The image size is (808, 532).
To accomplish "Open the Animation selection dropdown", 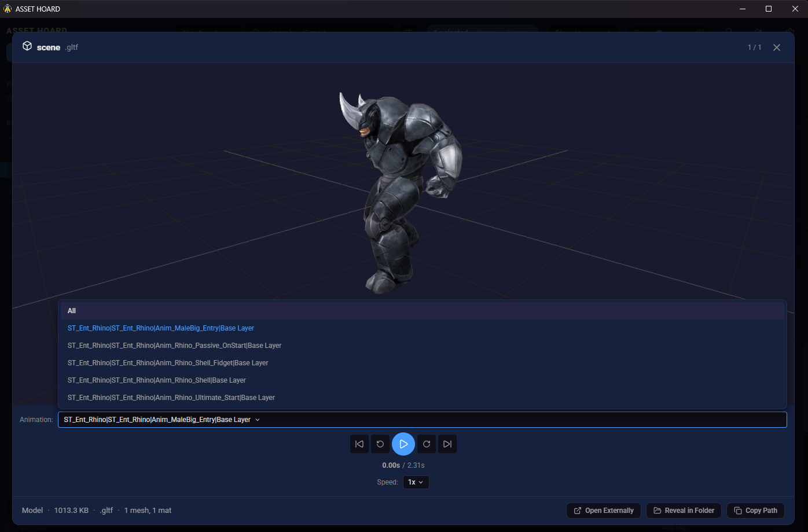I will (x=422, y=419).
